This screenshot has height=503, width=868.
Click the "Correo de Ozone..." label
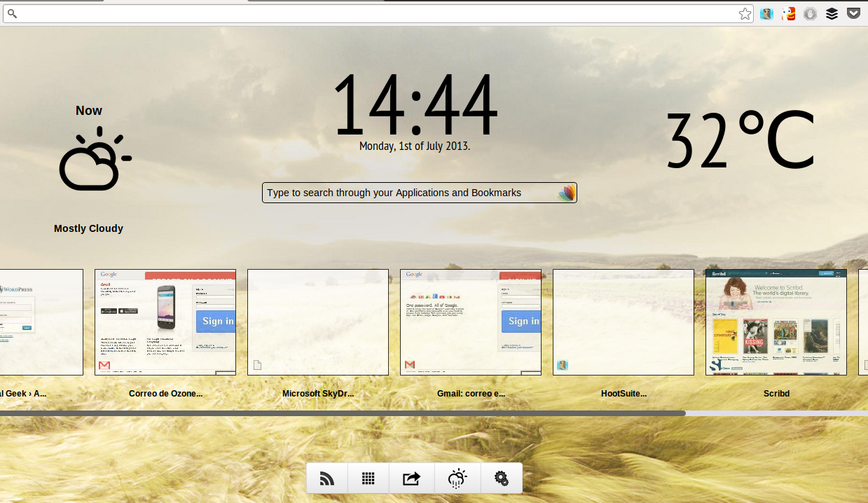tap(165, 394)
